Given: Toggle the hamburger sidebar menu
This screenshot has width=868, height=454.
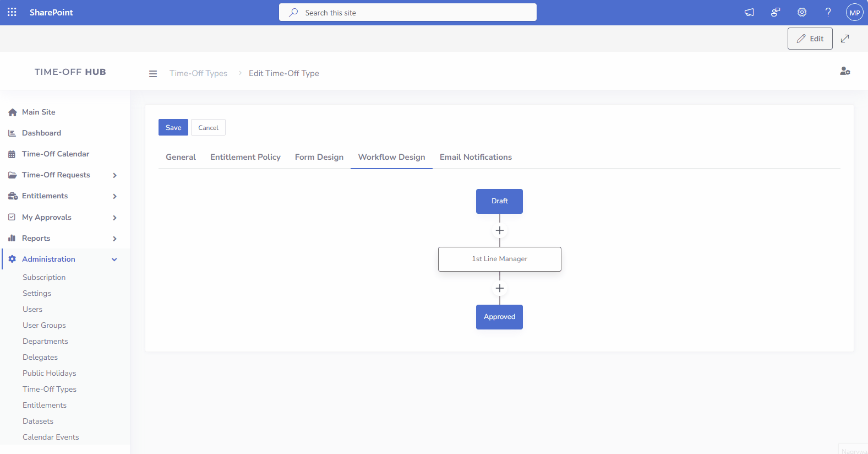Looking at the screenshot, I should tap(153, 74).
